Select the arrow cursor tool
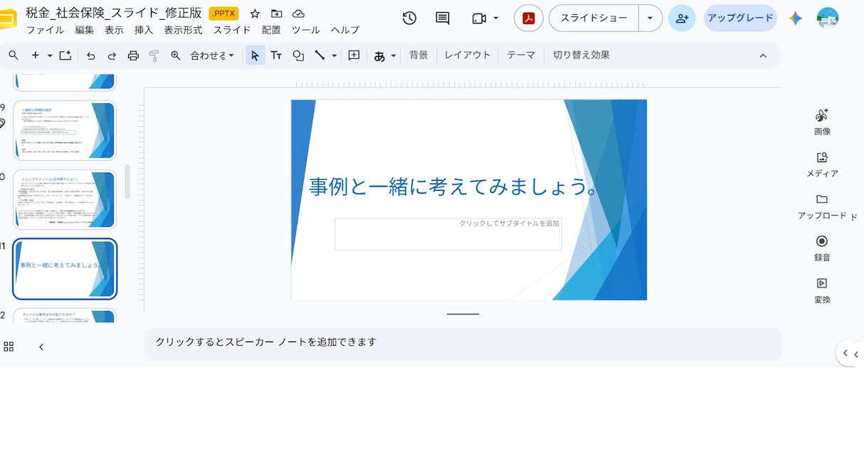 tap(255, 55)
